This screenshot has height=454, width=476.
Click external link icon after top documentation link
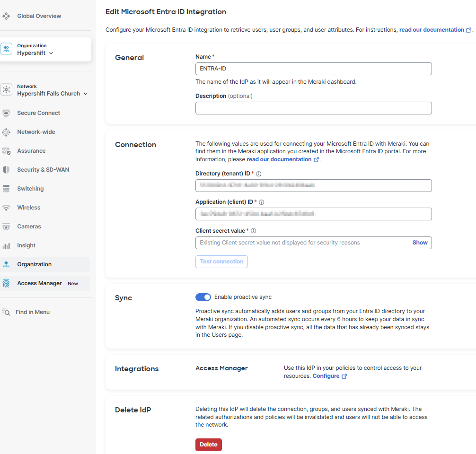[x=469, y=30]
